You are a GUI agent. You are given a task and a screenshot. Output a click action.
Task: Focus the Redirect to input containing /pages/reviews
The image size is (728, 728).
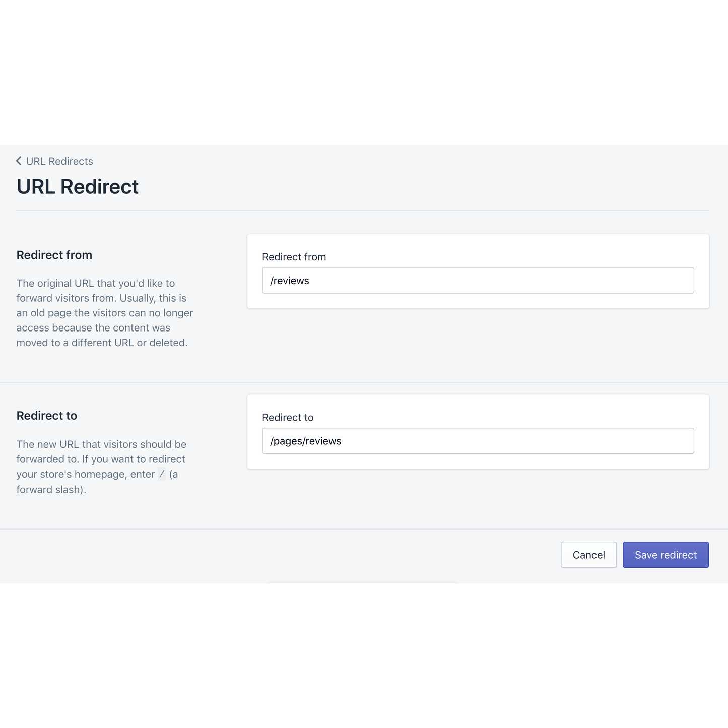(478, 441)
